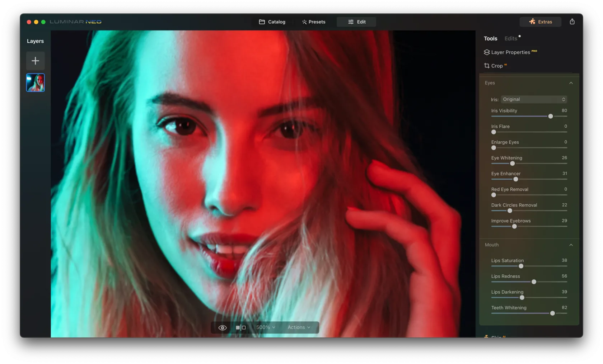Open the Iris type dropdown
Viewport: 603px width, 364px height.
tap(534, 99)
